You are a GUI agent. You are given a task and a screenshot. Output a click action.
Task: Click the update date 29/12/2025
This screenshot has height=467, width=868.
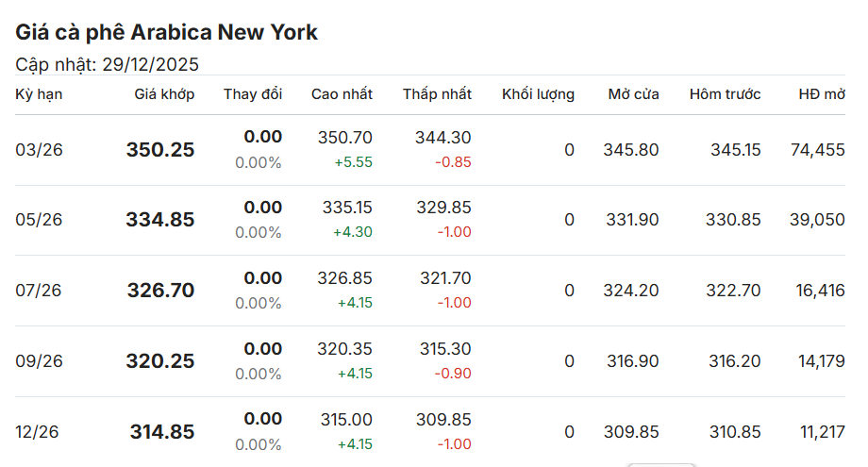click(x=150, y=64)
